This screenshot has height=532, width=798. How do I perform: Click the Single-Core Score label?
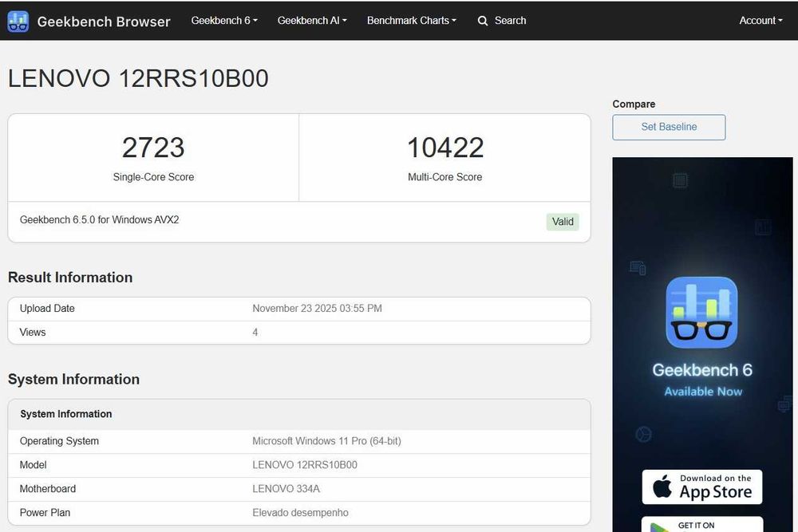pos(153,177)
